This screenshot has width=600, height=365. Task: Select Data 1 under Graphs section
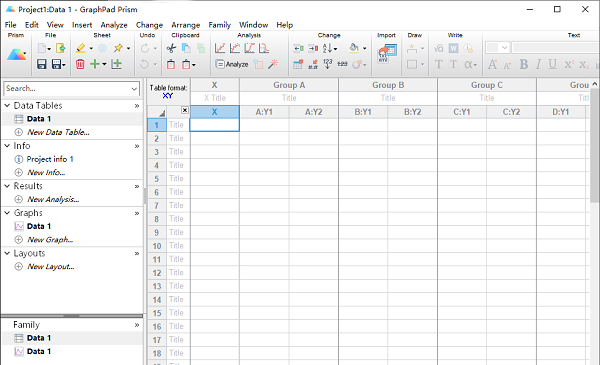39,226
